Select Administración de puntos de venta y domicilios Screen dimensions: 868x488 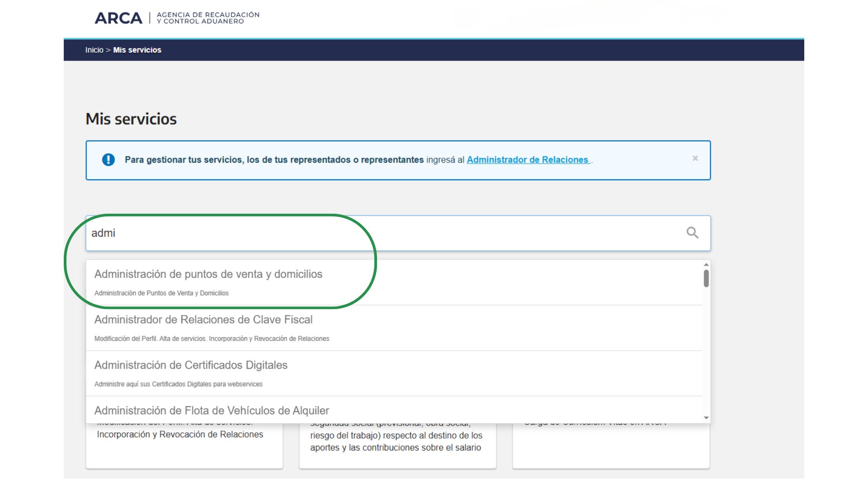tap(208, 274)
